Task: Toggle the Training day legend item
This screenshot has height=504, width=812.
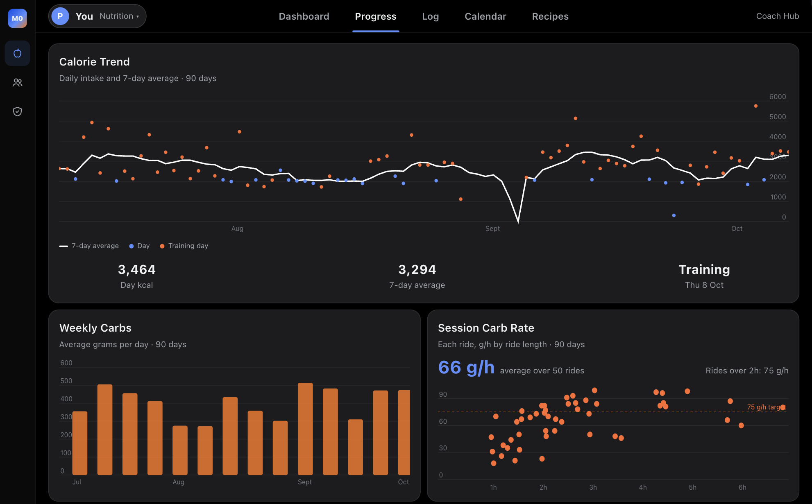Action: coord(184,246)
